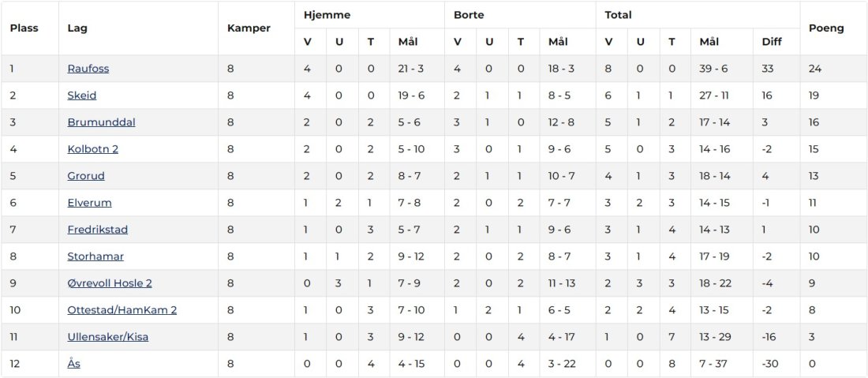The width and height of the screenshot is (868, 378).
Task: Open the Ås team link
Action: (x=74, y=364)
